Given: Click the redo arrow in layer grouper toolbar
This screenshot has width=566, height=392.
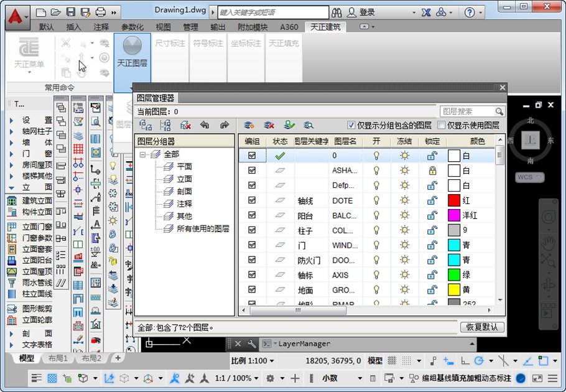Looking at the screenshot, I should pyautogui.click(x=225, y=125).
